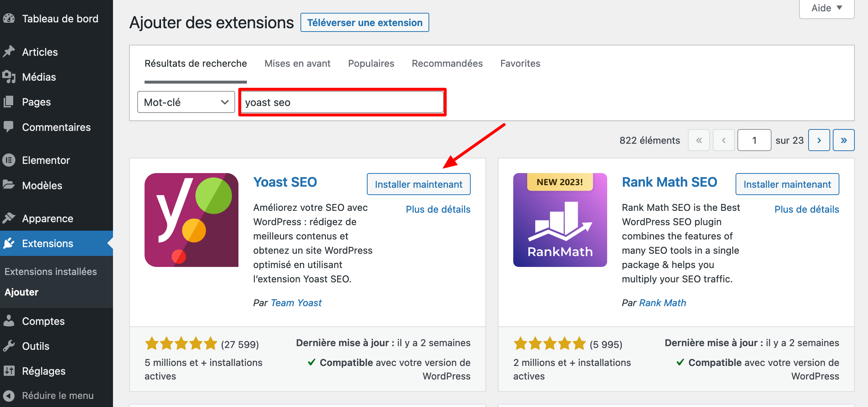Screen dimensions: 868x407
Task: Open Plus de détails for Rank Math SEO
Action: point(807,209)
